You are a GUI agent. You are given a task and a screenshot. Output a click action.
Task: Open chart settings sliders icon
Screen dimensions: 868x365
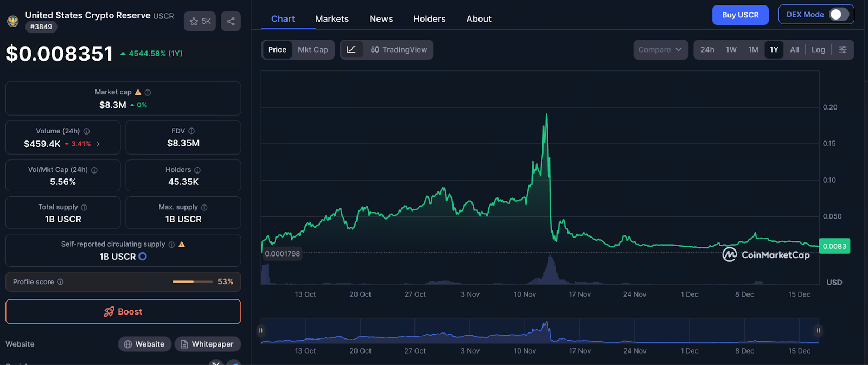tap(843, 49)
